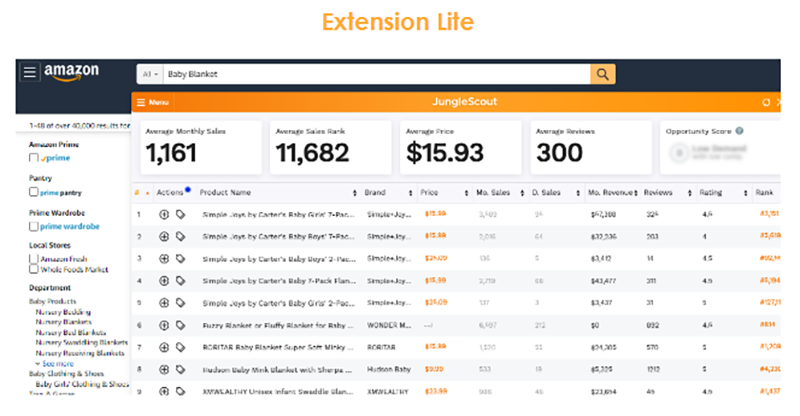800x416 pixels.
Task: Open Nursery Bedding category link
Action: coord(63,311)
